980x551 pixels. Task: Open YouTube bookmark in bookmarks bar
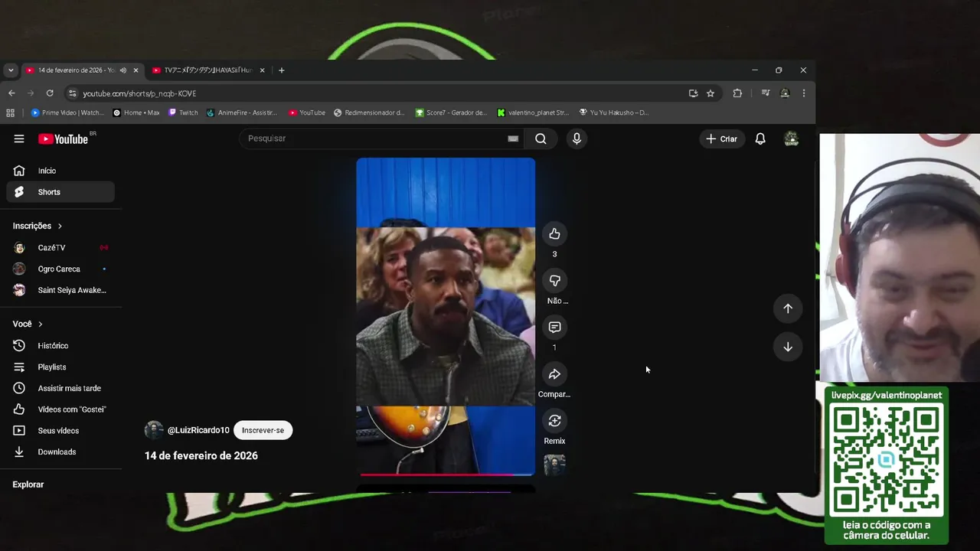click(x=307, y=112)
